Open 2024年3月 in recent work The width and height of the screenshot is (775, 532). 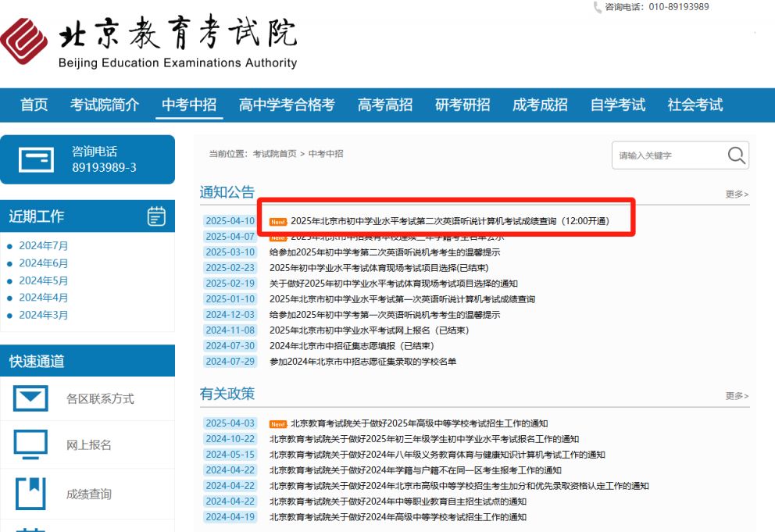pos(44,315)
